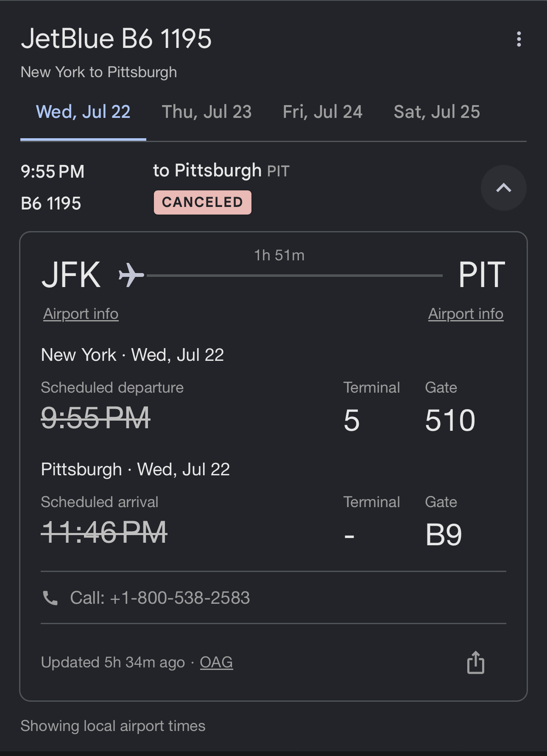Click the JFK airport code
The height and width of the screenshot is (756, 547).
71,275
